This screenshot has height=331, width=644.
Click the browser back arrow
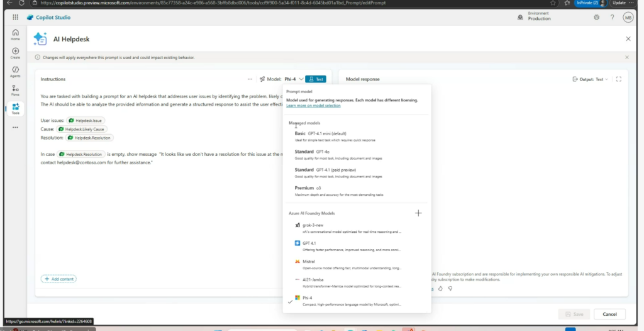(10, 3)
